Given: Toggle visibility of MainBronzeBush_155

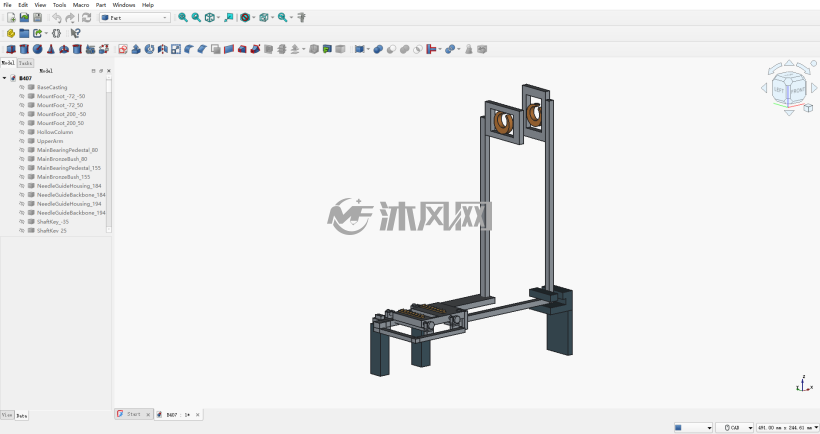Looking at the screenshot, I should 22,177.
